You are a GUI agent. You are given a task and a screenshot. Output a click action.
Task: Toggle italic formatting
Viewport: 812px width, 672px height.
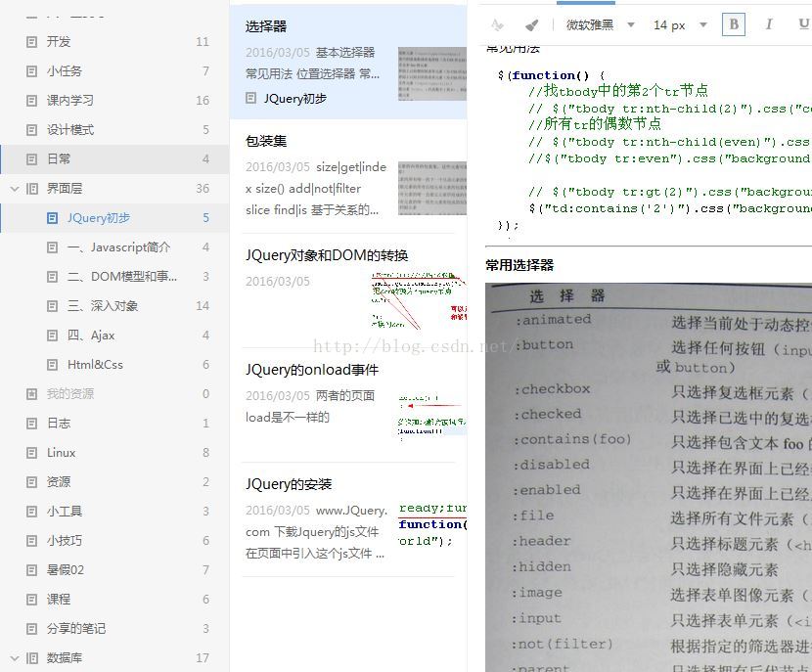[x=769, y=24]
